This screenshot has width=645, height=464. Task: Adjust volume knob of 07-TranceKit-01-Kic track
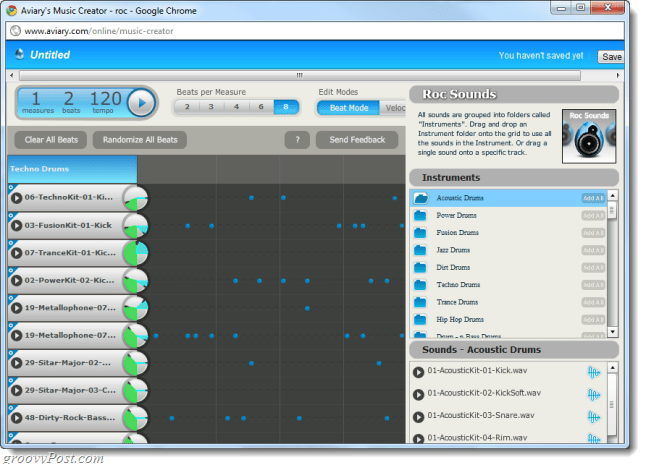point(135,253)
